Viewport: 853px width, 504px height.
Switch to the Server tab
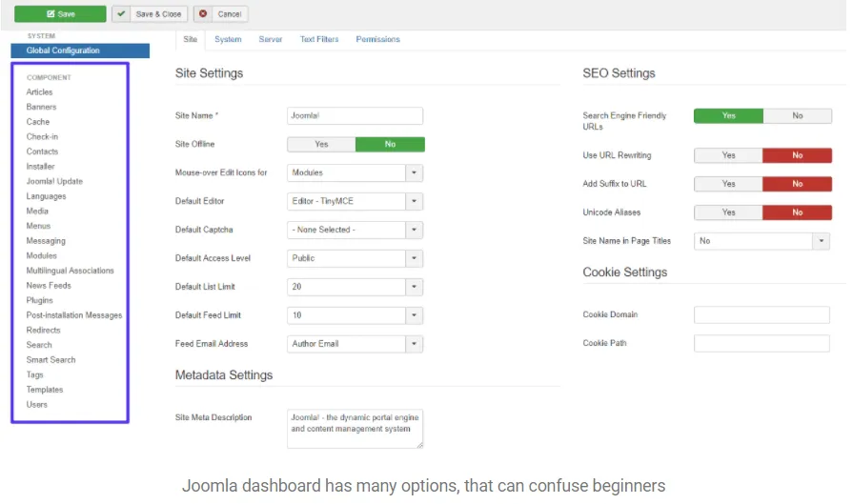click(271, 39)
